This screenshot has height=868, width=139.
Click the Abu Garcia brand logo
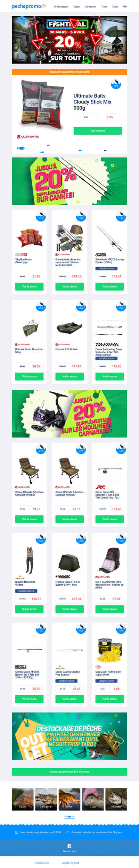click(101, 254)
